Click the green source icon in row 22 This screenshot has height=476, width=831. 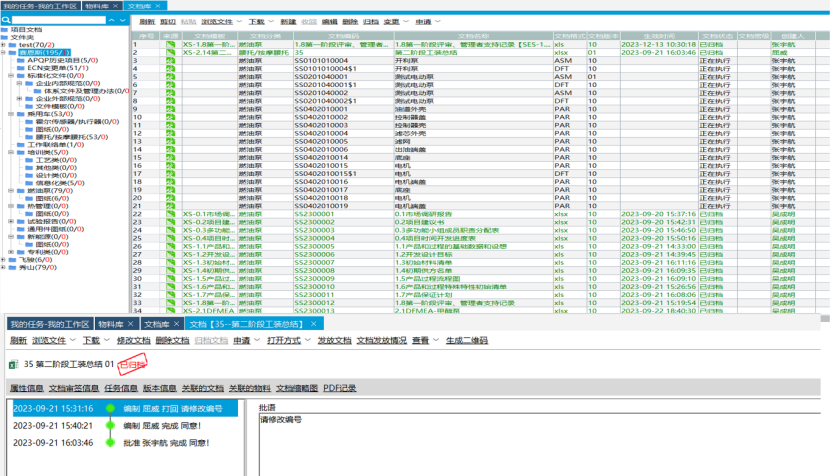170,213
